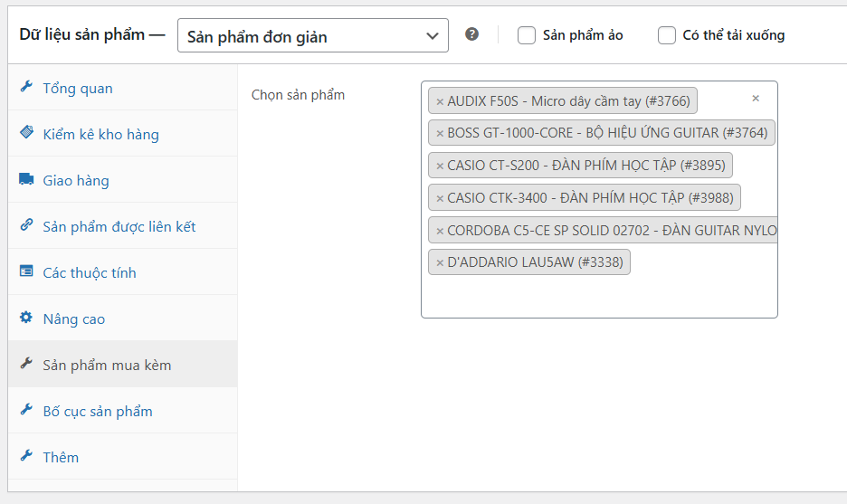This screenshot has width=847, height=504.
Task: Remove AUDIX F50S product tag
Action: 440,101
